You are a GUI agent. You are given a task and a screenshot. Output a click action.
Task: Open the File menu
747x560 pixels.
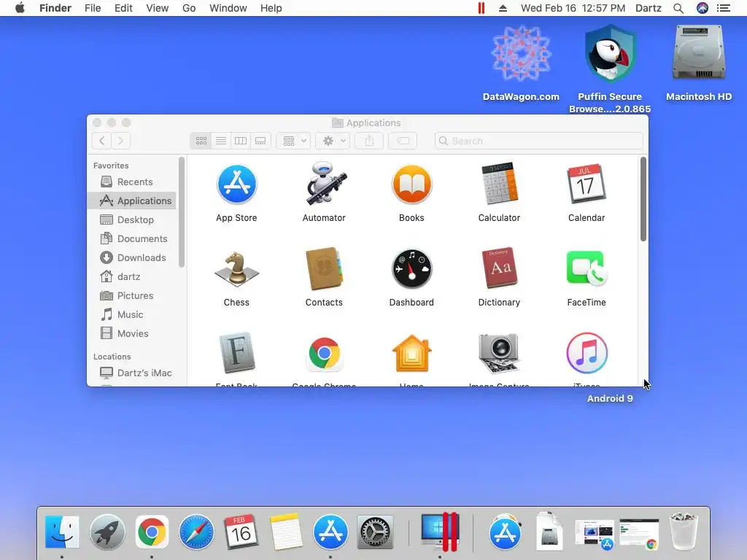pyautogui.click(x=93, y=8)
